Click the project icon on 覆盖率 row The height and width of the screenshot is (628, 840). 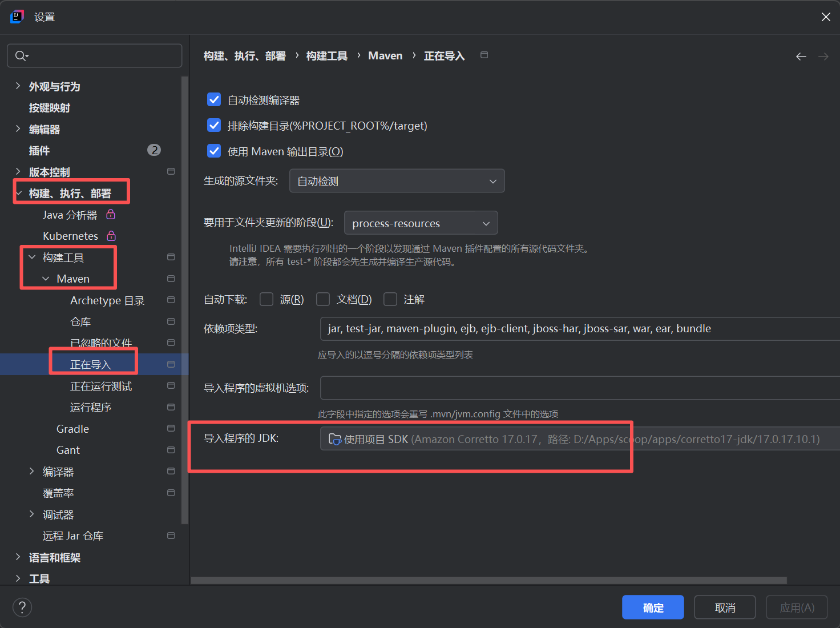[171, 493]
